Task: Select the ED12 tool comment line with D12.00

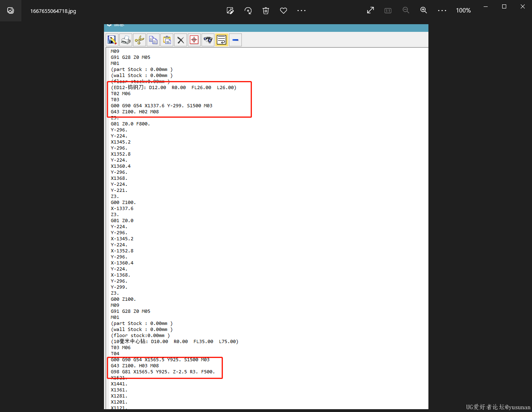Action: coord(173,87)
